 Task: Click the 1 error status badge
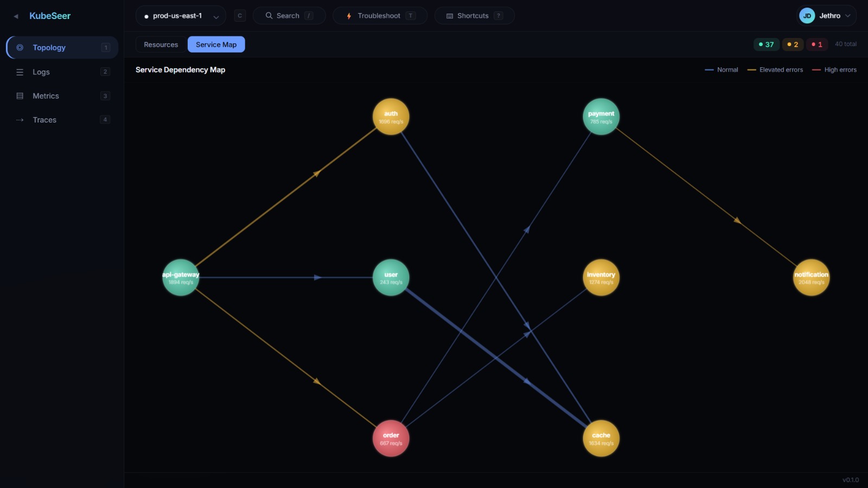pos(817,44)
